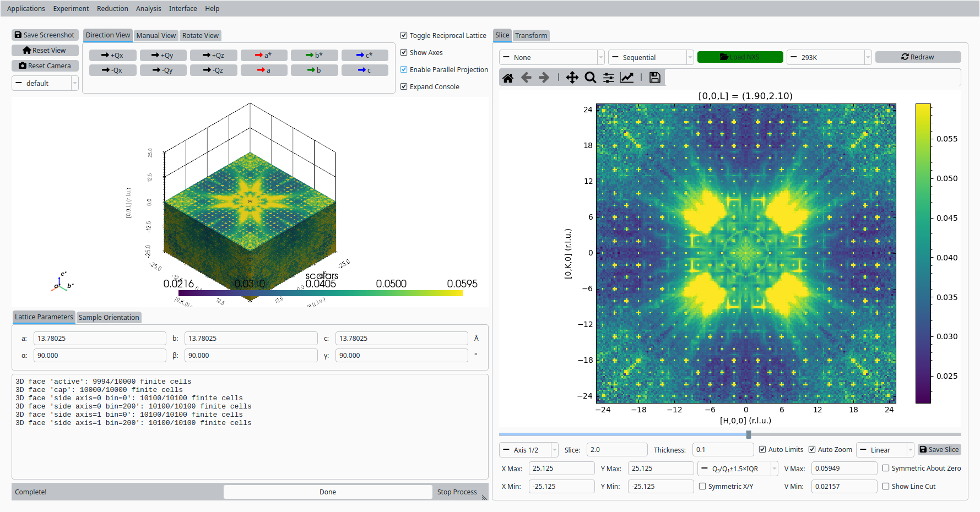Switch to Rotate View tab
The height and width of the screenshot is (512, 980).
[x=201, y=35]
